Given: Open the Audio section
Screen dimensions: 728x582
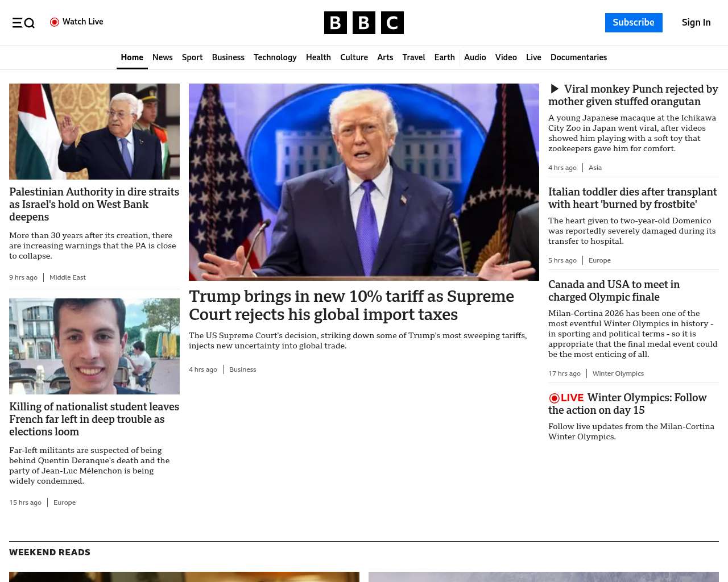Looking at the screenshot, I should (475, 57).
